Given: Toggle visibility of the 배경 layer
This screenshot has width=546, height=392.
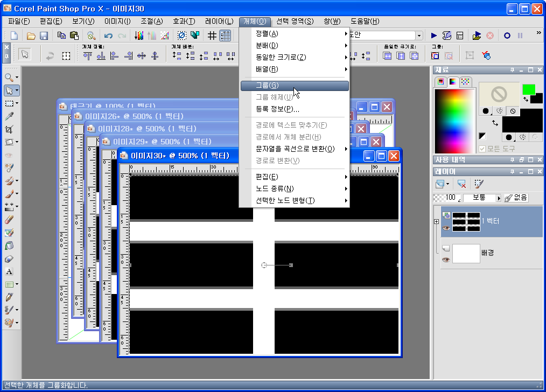Looking at the screenshot, I should click(x=446, y=260).
